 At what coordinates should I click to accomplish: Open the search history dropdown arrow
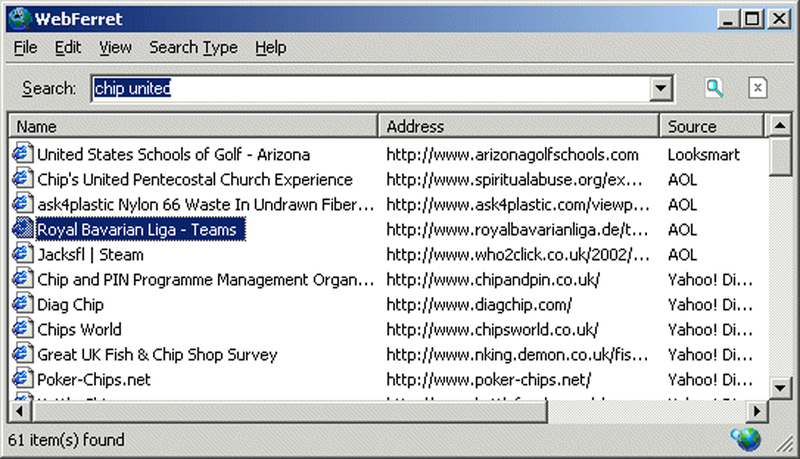pos(661,88)
